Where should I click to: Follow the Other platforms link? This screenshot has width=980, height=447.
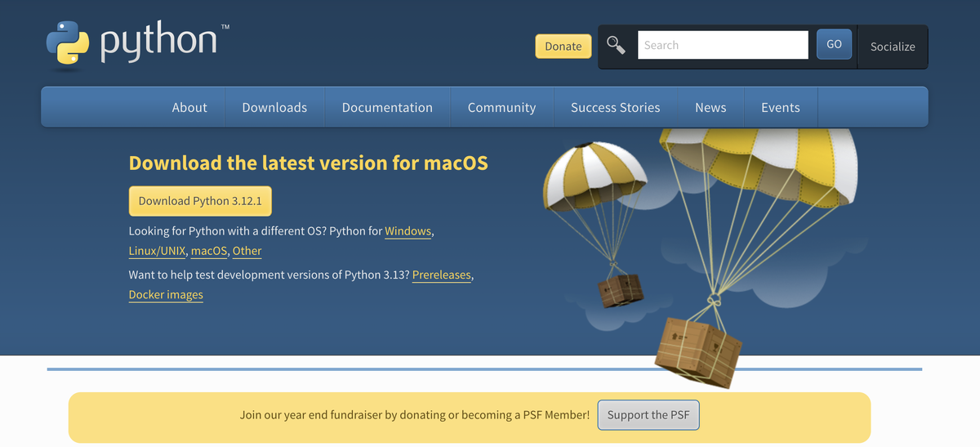pos(247,251)
